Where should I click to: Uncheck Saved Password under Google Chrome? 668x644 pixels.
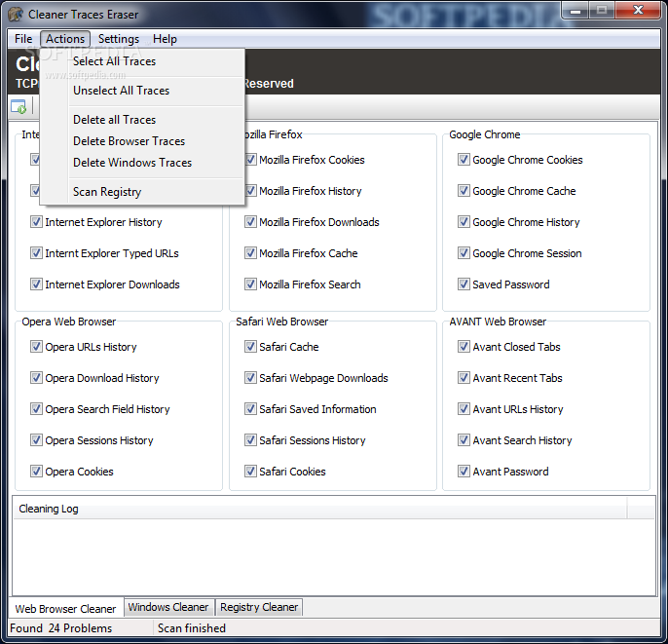pyautogui.click(x=464, y=284)
